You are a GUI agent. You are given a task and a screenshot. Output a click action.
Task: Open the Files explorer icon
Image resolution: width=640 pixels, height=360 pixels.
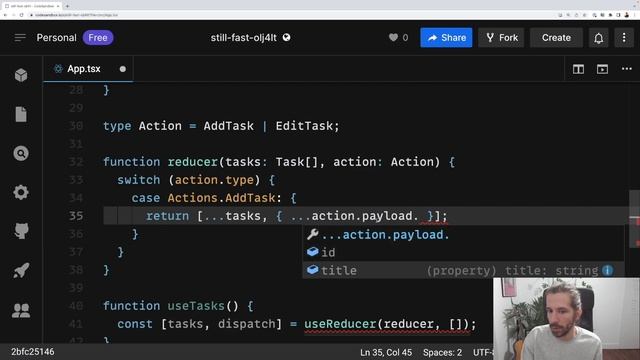point(21,114)
